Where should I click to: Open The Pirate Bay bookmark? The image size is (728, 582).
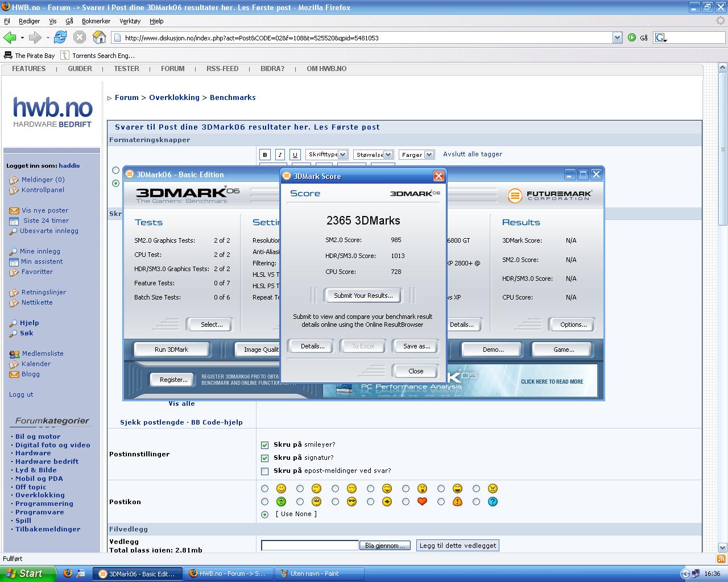(30, 55)
